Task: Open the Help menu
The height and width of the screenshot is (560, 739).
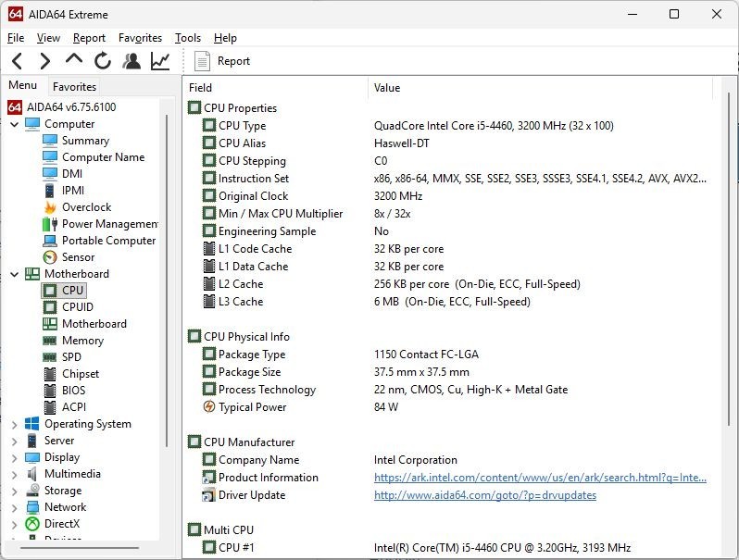Action: tap(225, 38)
